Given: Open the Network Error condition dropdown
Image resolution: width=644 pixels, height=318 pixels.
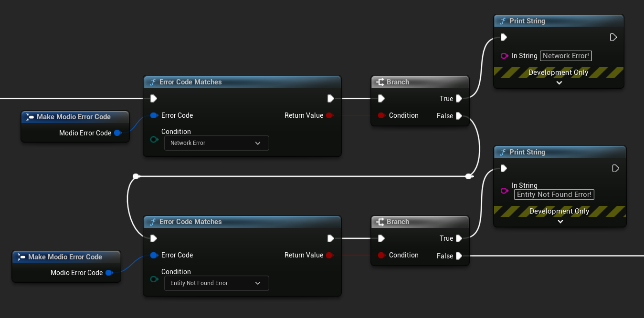Looking at the screenshot, I should point(216,143).
